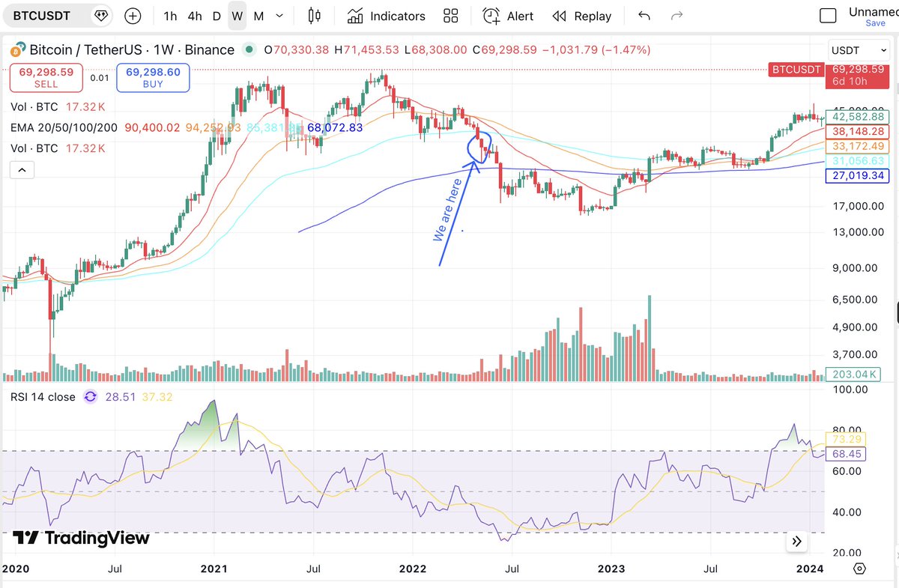Start bar Replay mode
The width and height of the screenshot is (899, 588).
582,16
